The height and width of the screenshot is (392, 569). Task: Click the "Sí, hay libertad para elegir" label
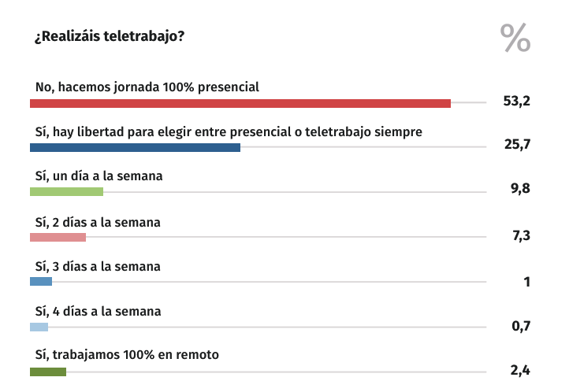coord(229,131)
